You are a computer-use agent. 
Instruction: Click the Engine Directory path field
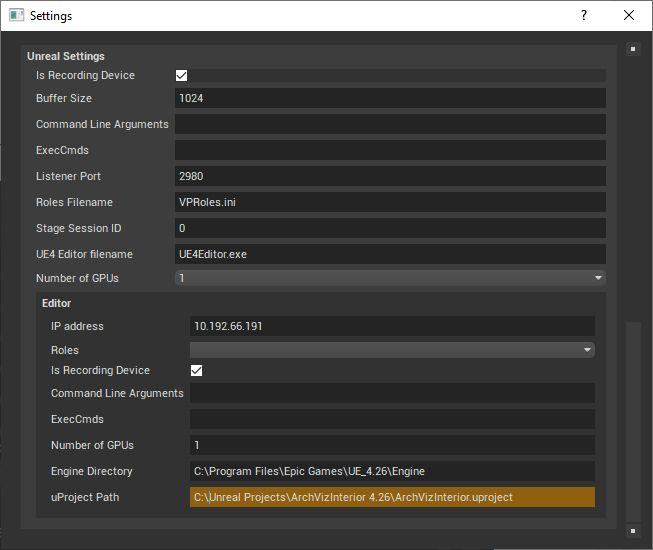(392, 471)
